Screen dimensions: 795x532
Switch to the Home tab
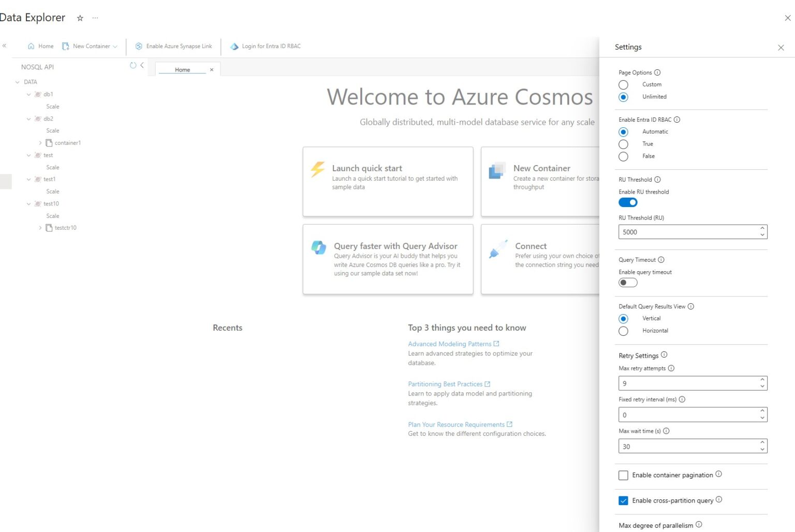[x=182, y=70]
